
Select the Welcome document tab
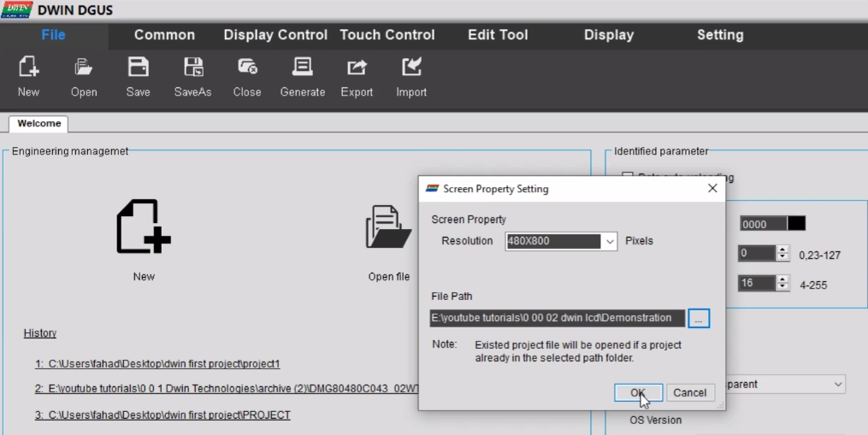coord(38,123)
